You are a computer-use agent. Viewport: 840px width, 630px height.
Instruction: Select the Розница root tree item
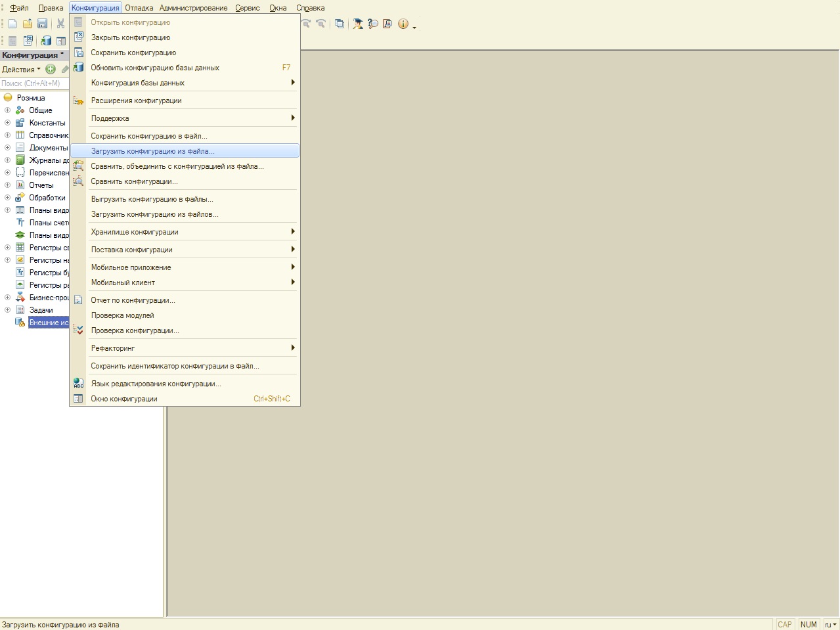(x=31, y=98)
